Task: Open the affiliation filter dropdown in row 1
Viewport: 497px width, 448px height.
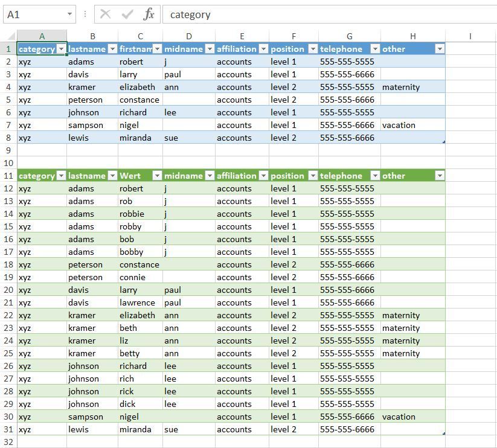Action: pyautogui.click(x=264, y=49)
